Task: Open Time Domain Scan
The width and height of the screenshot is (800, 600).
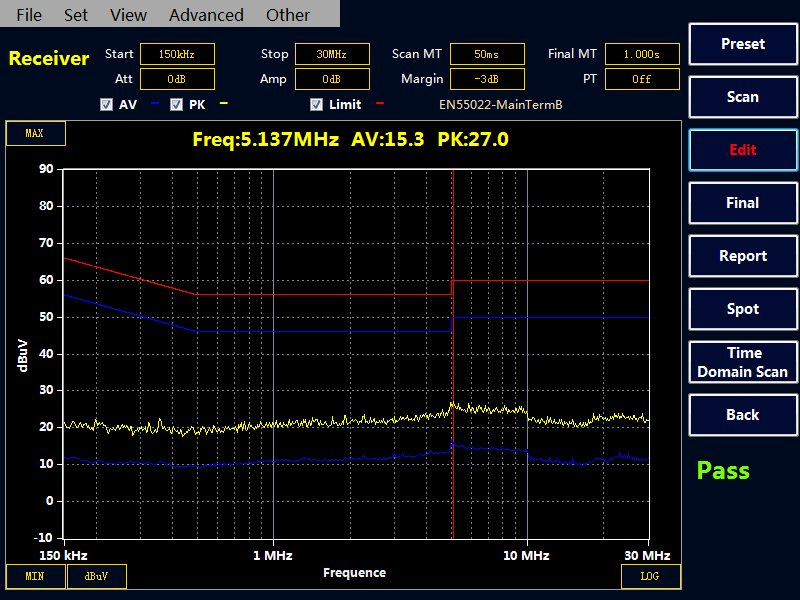Action: pos(743,362)
